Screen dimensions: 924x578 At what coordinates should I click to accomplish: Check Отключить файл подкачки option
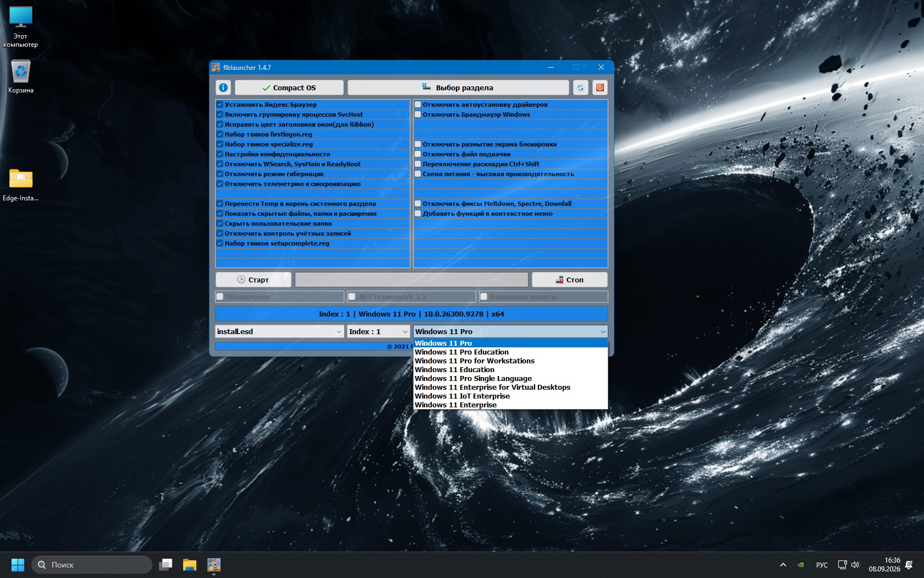pyautogui.click(x=418, y=154)
